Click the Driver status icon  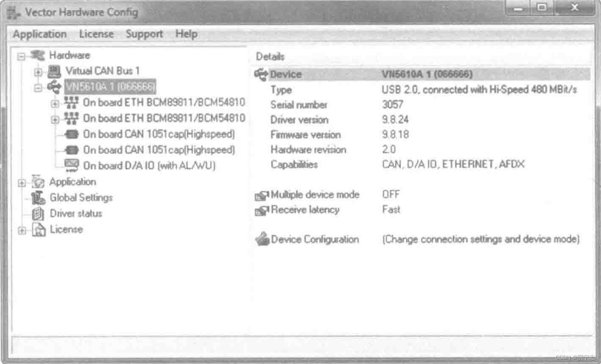pyautogui.click(x=38, y=214)
